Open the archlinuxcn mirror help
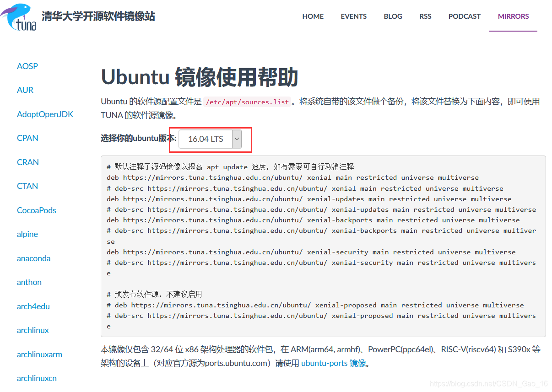 point(37,378)
